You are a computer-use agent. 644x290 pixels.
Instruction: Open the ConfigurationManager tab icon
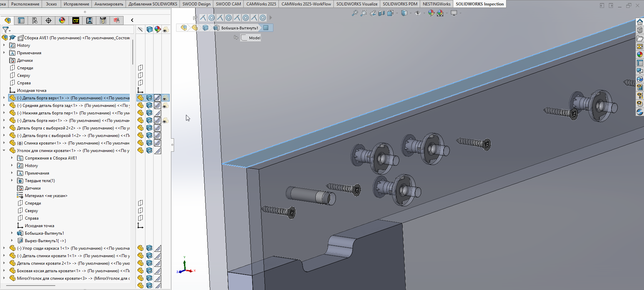tap(35, 20)
